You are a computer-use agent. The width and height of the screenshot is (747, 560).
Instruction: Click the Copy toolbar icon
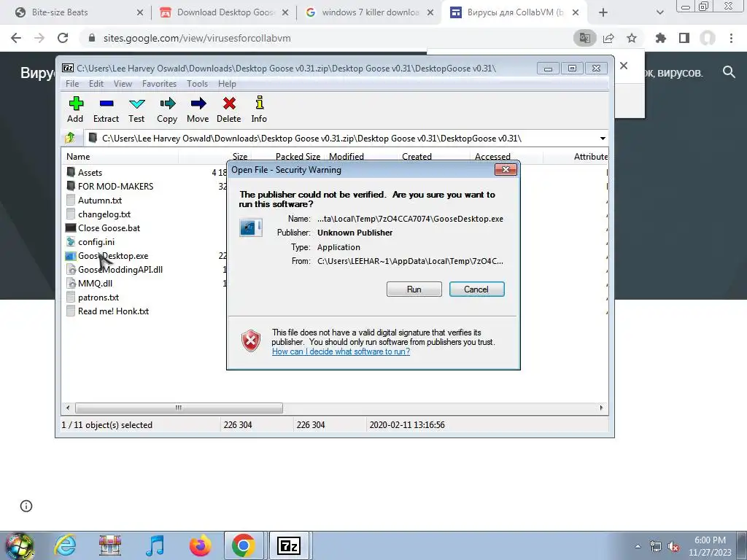[x=167, y=109]
